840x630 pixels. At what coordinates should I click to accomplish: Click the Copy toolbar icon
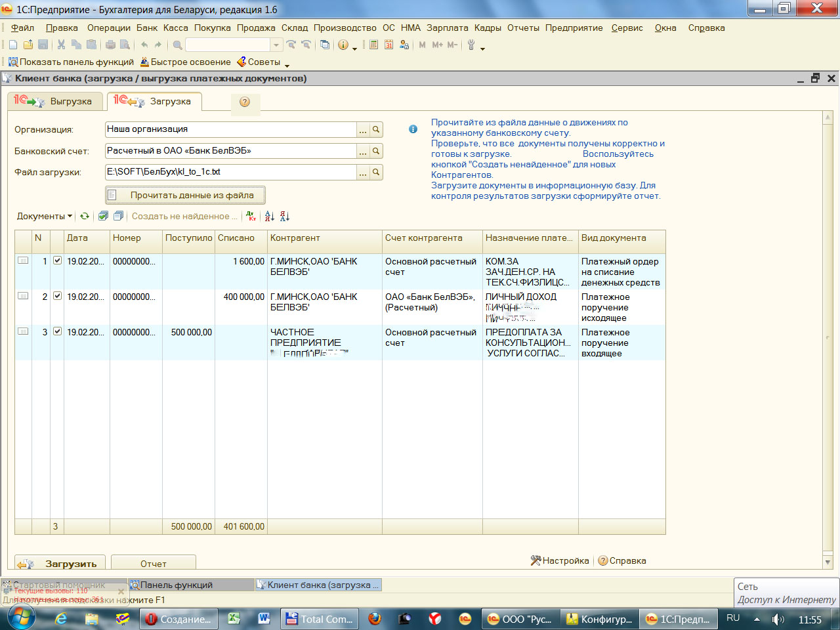pos(76,45)
